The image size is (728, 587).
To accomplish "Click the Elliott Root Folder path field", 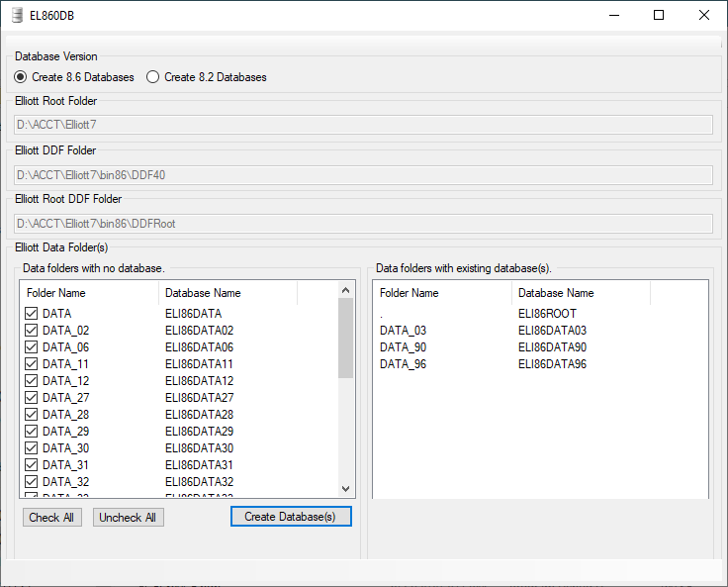I will tap(363, 125).
